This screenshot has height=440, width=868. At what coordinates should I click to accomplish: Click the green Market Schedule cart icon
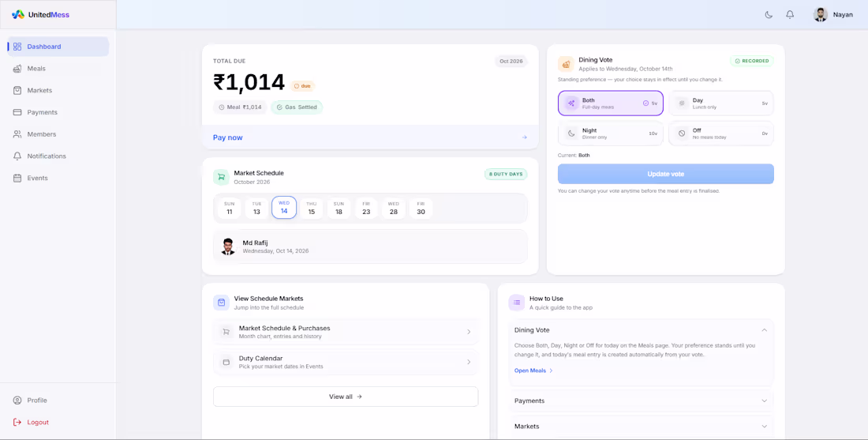click(x=221, y=177)
